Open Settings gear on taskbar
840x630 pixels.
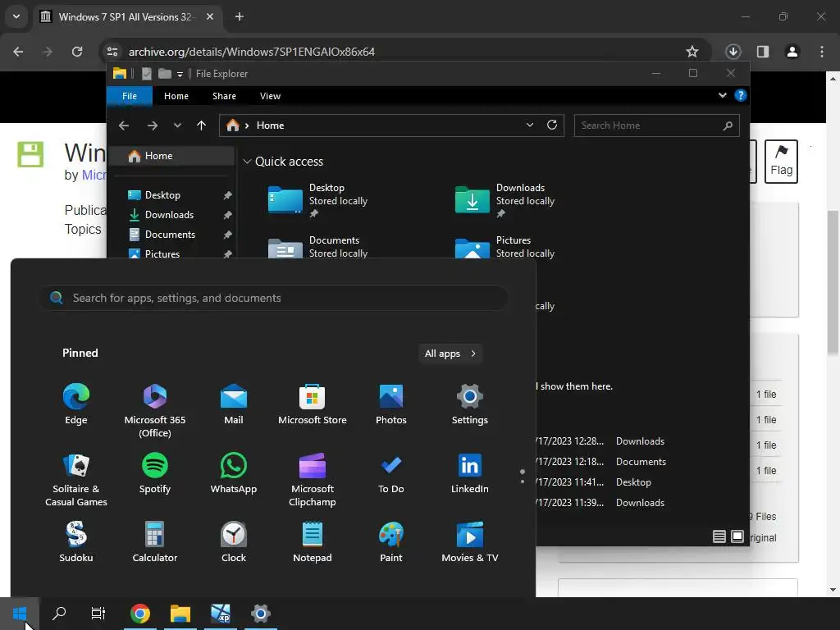(261, 614)
